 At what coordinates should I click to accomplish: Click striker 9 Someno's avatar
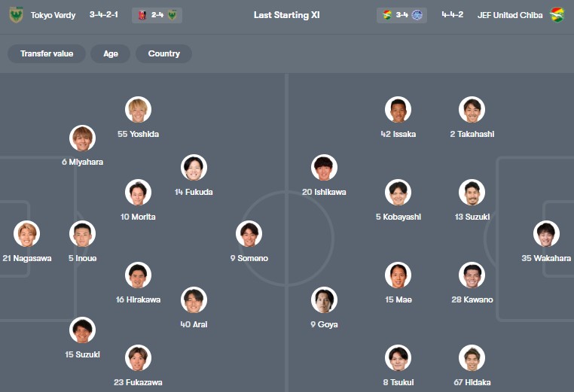249,234
